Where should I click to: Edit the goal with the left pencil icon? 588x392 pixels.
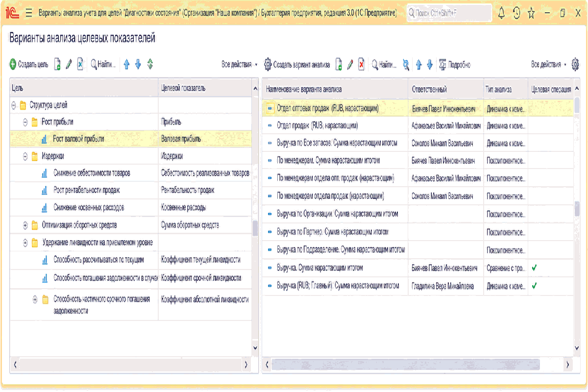point(69,64)
